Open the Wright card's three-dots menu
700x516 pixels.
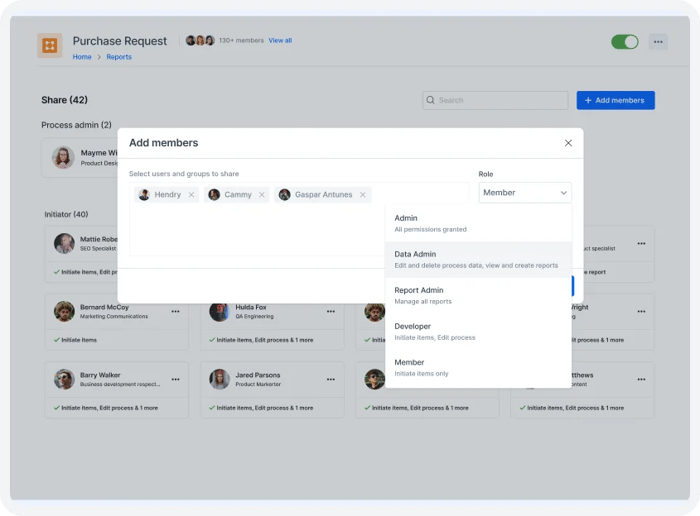(x=642, y=312)
